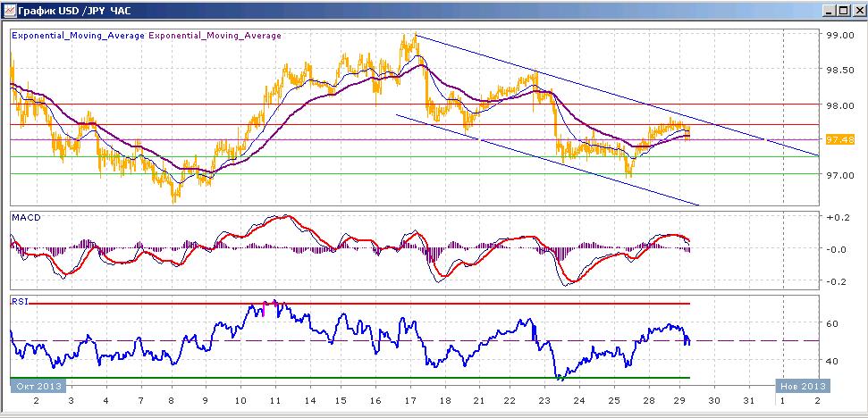Click the График USD/JPY ЧАС title bar
Screen dimensions: 868x418
[409, 11]
